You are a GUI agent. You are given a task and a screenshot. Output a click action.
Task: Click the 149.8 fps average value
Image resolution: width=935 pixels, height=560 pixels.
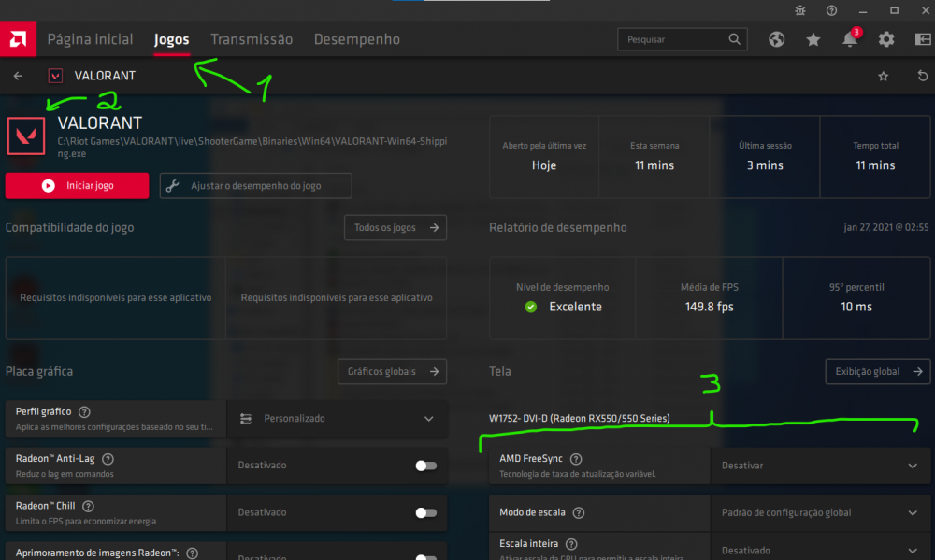pos(710,307)
